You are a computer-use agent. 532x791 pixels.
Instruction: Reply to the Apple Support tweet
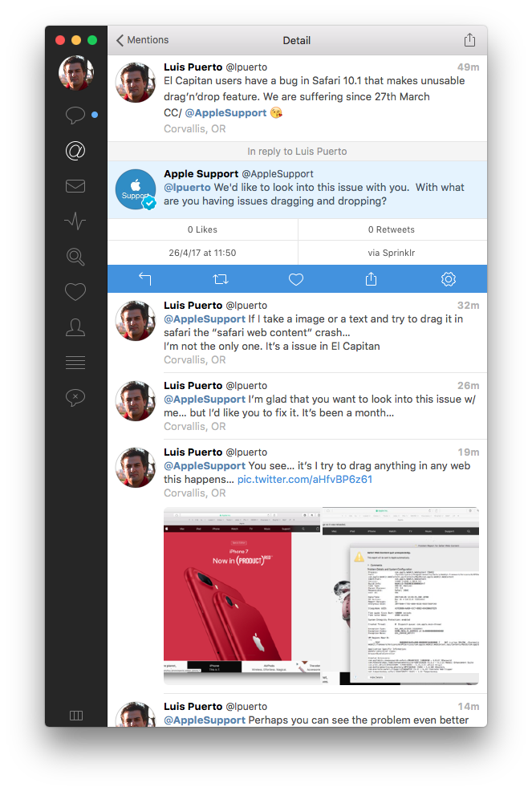(x=145, y=279)
